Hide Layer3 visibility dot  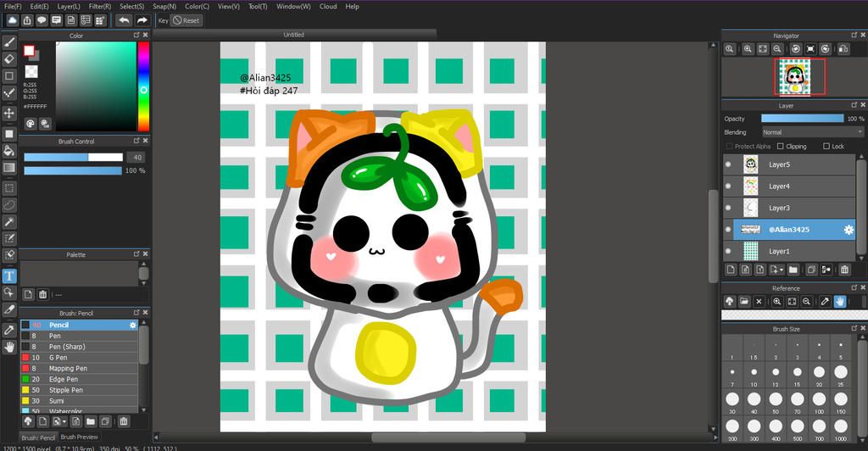click(x=728, y=208)
